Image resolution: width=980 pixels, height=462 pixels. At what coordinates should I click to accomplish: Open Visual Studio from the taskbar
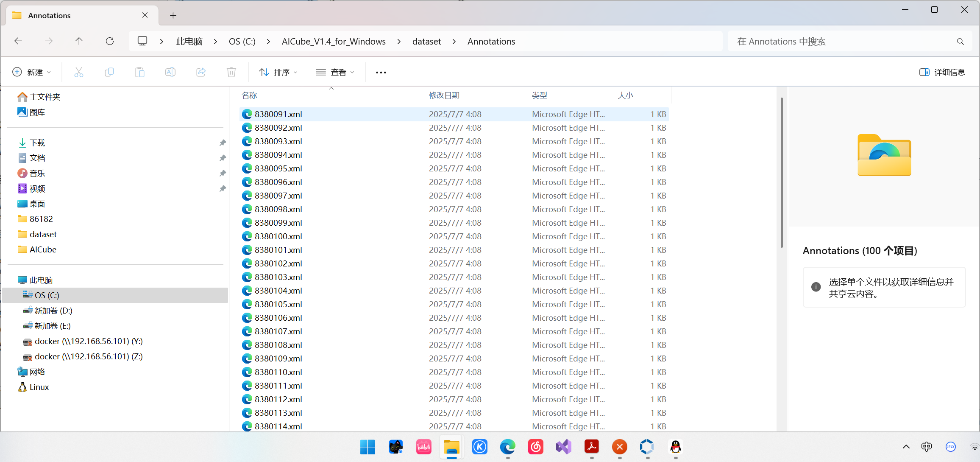point(564,447)
